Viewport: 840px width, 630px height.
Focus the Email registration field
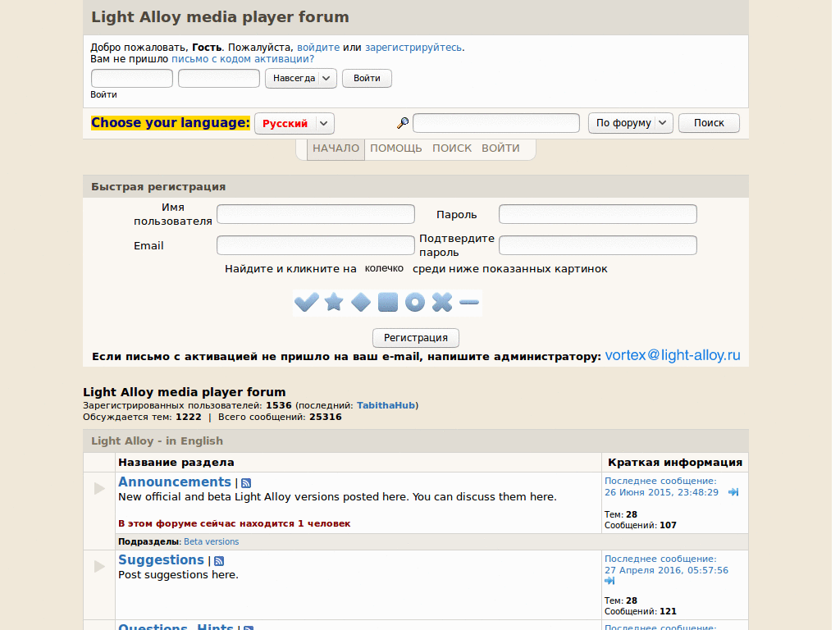point(316,245)
